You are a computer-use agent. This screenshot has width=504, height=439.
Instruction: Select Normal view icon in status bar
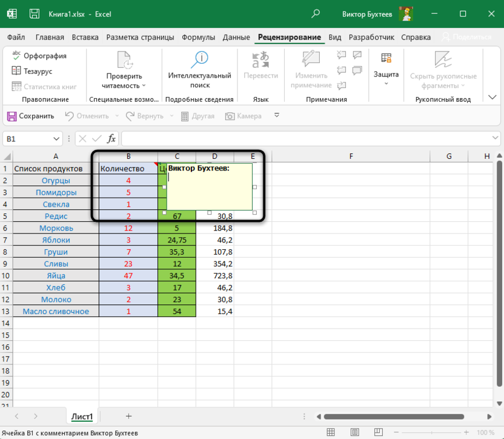pyautogui.click(x=331, y=433)
